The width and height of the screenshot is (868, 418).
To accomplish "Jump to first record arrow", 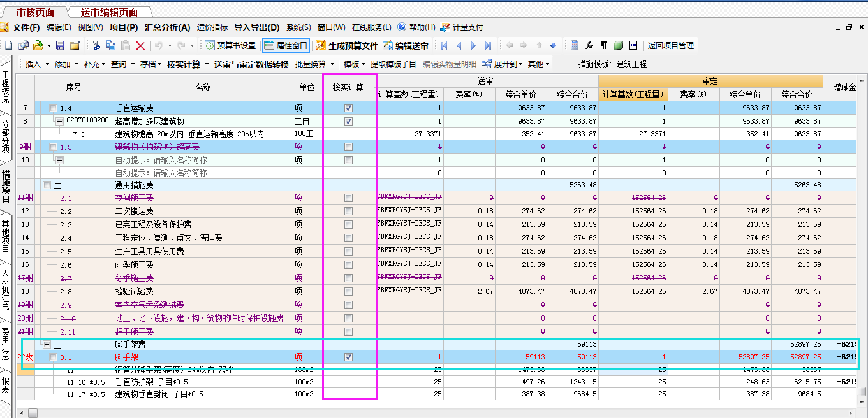I will tap(445, 45).
